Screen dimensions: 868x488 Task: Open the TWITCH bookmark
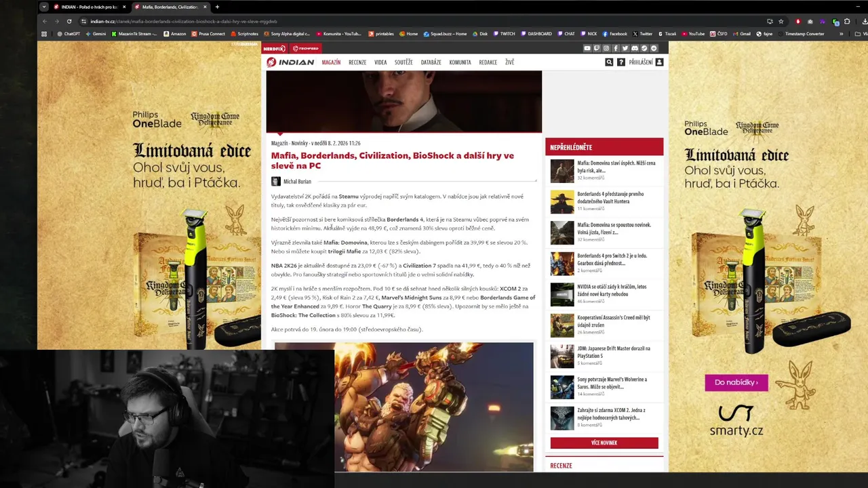pos(504,34)
